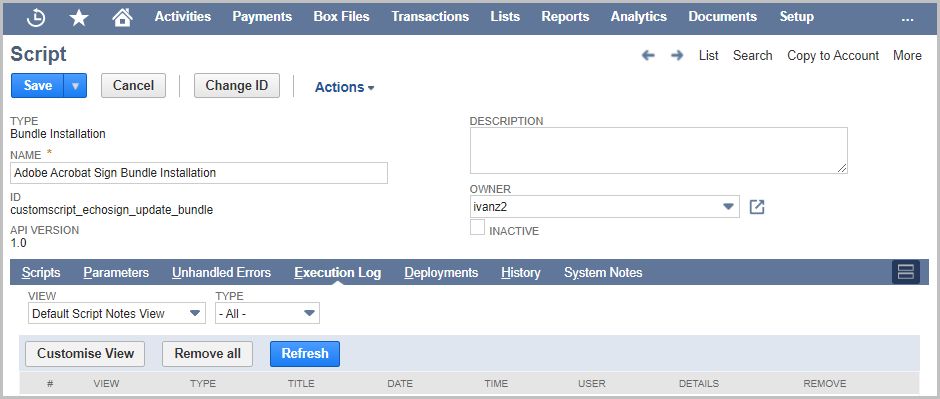Click the REMOVE column header
This screenshot has width=940, height=399.
[825, 383]
